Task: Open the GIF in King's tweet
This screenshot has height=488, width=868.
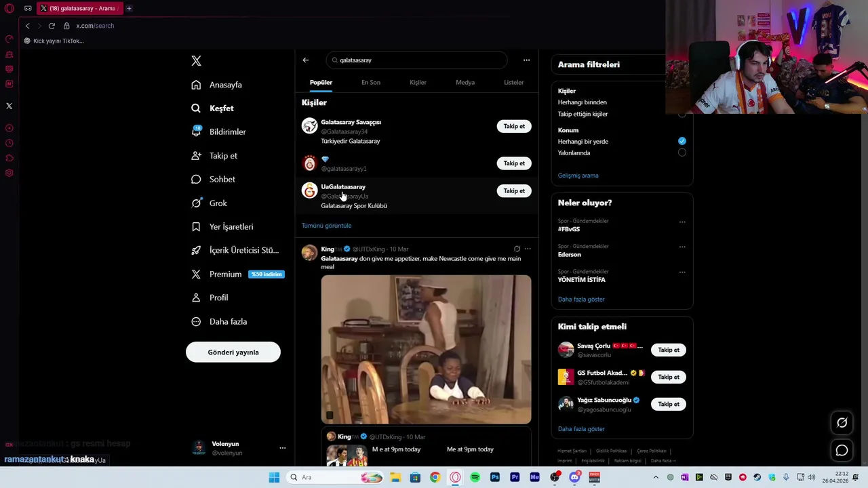Action: pos(427,349)
